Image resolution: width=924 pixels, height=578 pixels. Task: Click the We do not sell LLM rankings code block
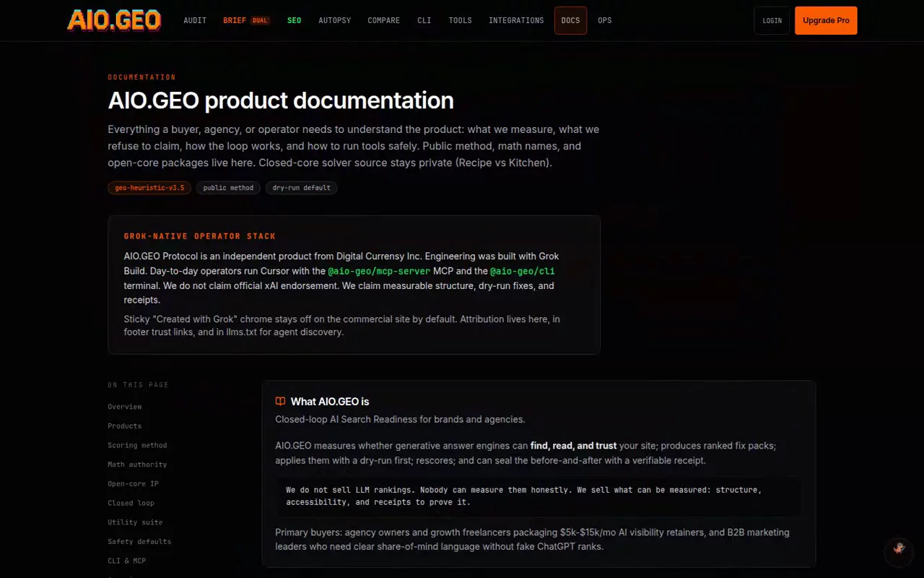pos(538,496)
